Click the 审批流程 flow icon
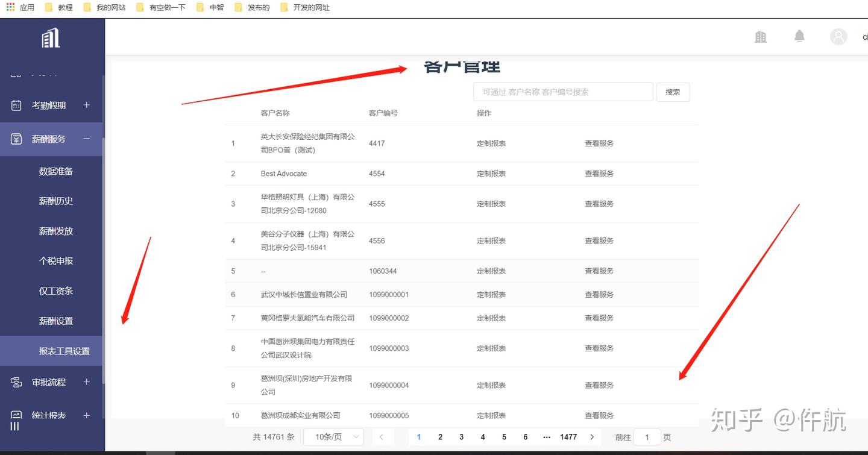The image size is (868, 455). tap(16, 382)
